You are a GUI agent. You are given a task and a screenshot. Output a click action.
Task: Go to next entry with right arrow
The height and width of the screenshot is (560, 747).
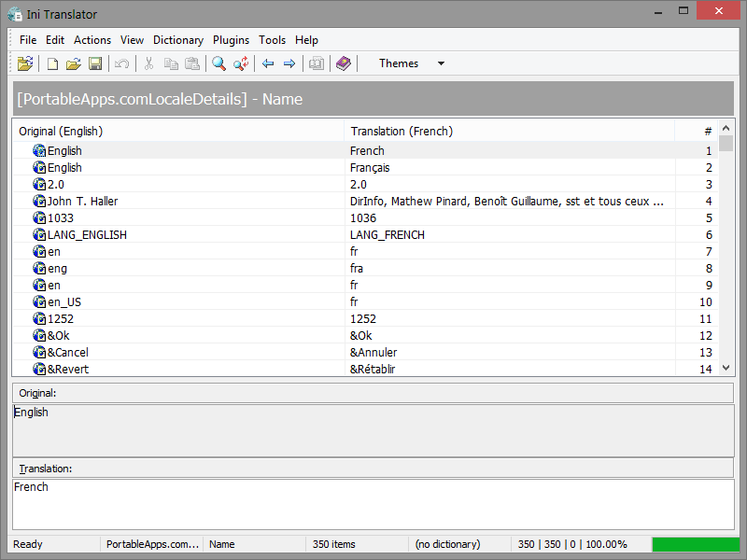(x=289, y=63)
